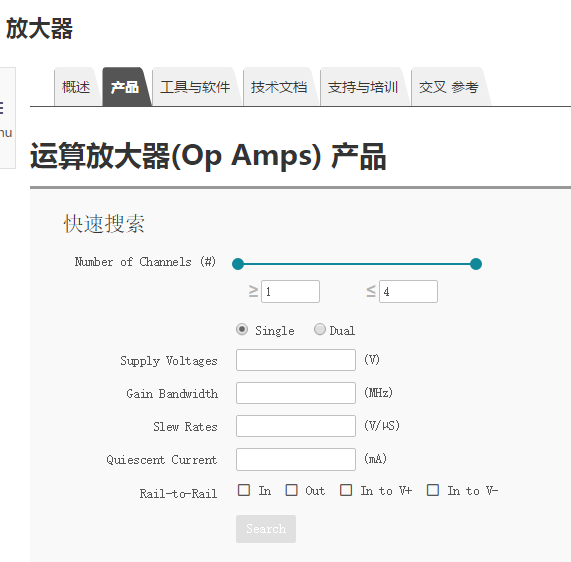This screenshot has width=571, height=562.
Task: Check the In to V+ checkbox
Action: pos(346,490)
